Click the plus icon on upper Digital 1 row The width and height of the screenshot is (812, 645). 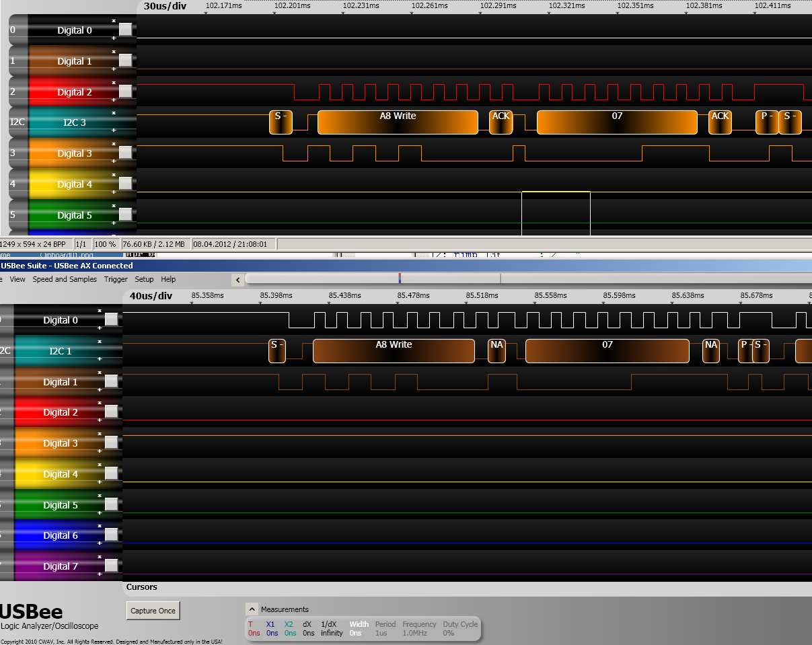click(114, 69)
